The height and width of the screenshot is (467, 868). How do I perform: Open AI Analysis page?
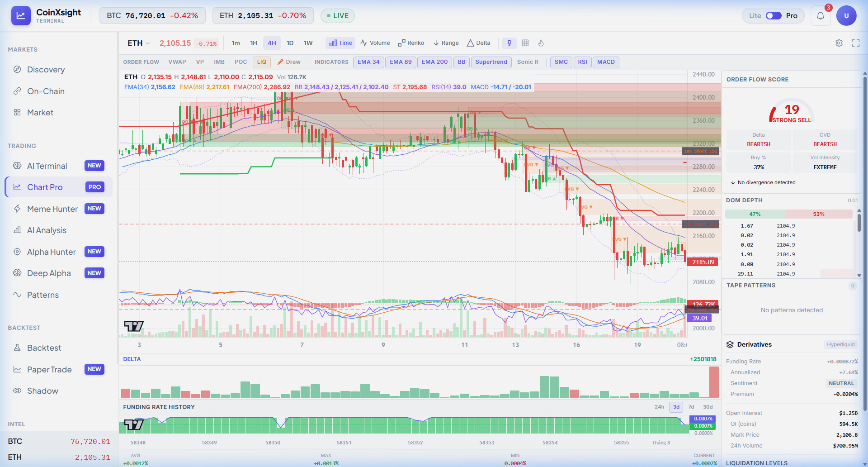click(x=59, y=230)
